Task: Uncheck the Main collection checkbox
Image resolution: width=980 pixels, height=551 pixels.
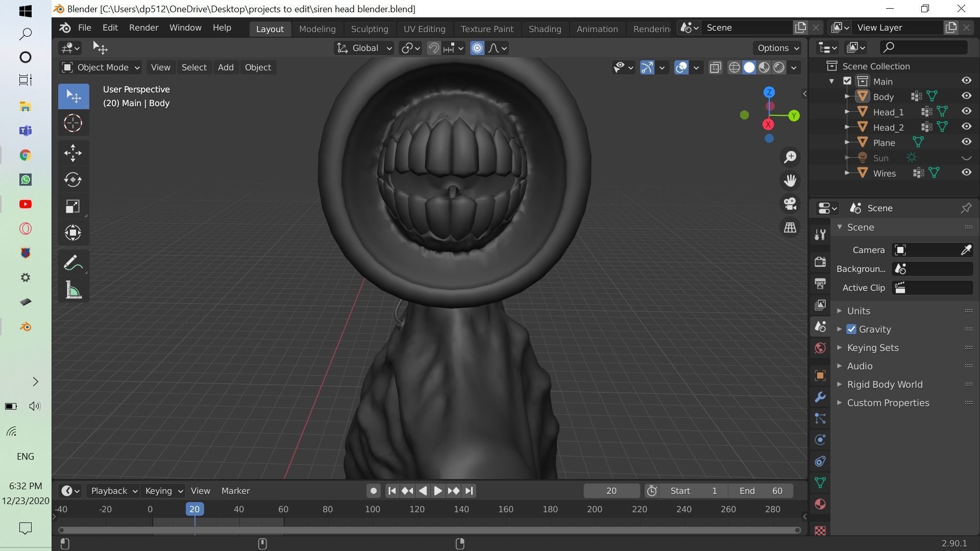Action: click(847, 81)
